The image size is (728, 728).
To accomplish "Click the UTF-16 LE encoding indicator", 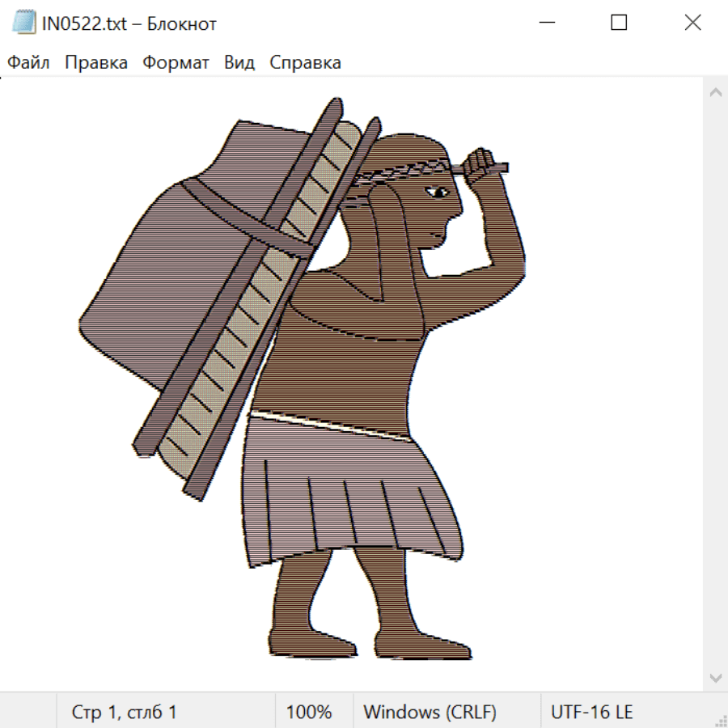I will click(591, 713).
